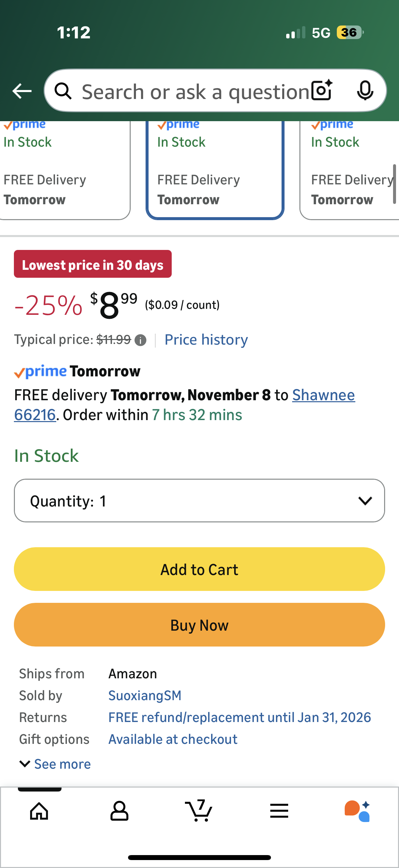
Task: Tap the magnifying glass search icon
Action: [63, 91]
